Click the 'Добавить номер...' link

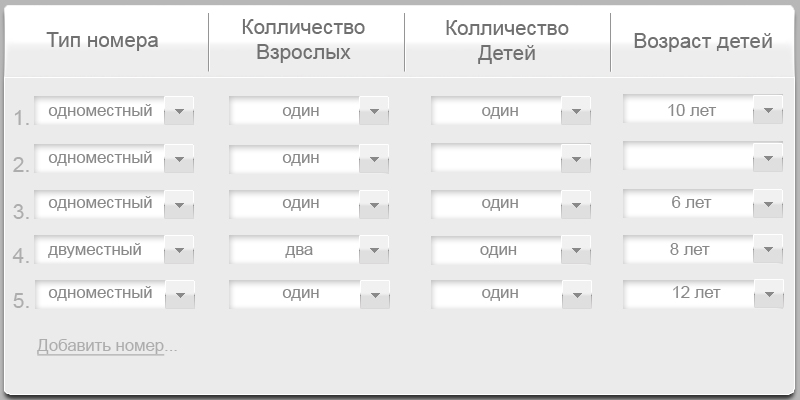pos(107,346)
